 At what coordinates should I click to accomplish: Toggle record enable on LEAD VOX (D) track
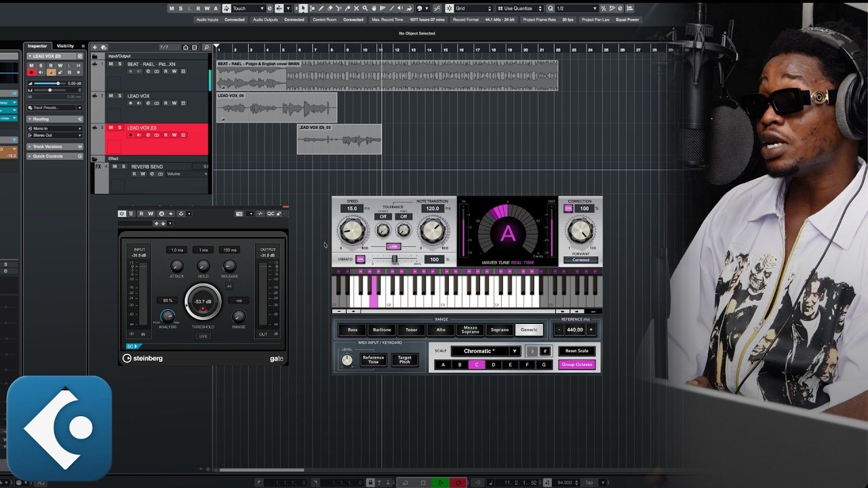[130, 135]
